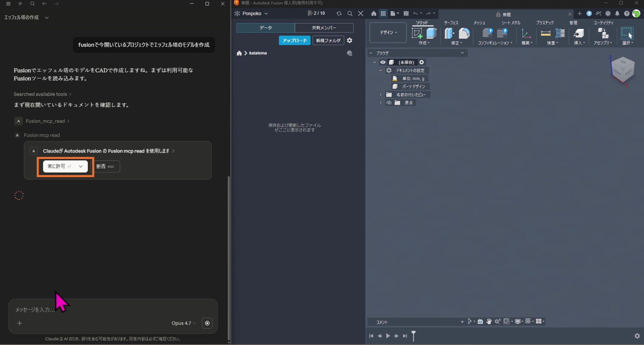This screenshot has height=345, width=644.
Task: Select the Measure tool under 検査
Action: [x=546, y=33]
